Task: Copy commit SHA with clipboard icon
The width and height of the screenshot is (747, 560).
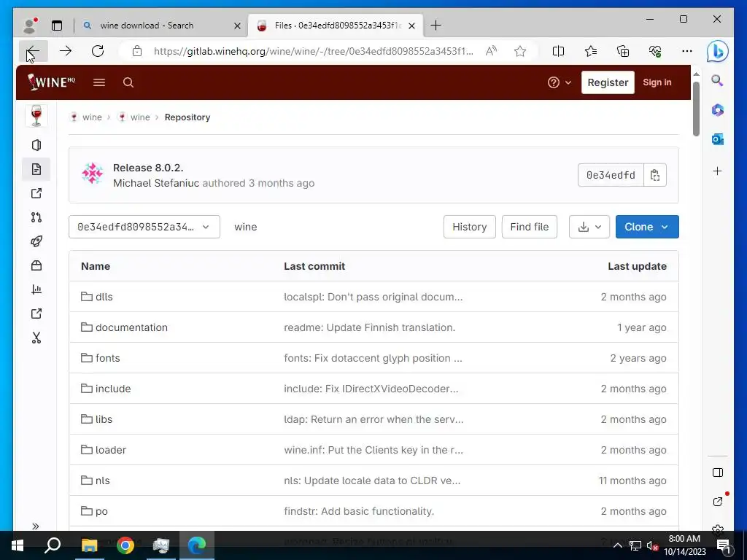Action: [x=655, y=175]
